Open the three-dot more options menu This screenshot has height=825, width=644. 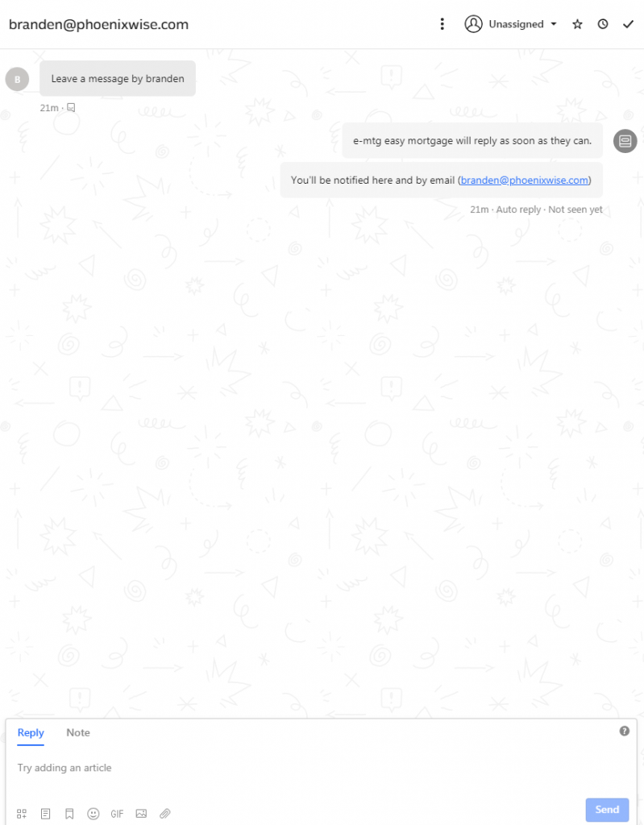442,24
